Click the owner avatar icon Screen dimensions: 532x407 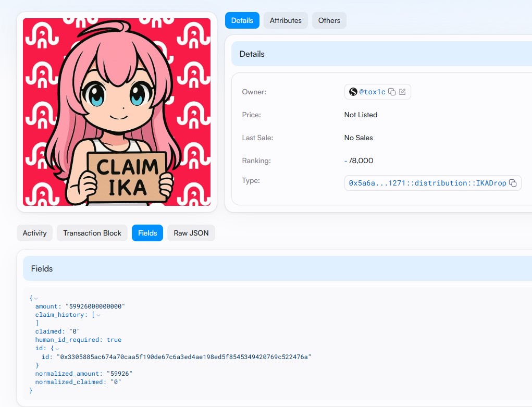[x=353, y=92]
